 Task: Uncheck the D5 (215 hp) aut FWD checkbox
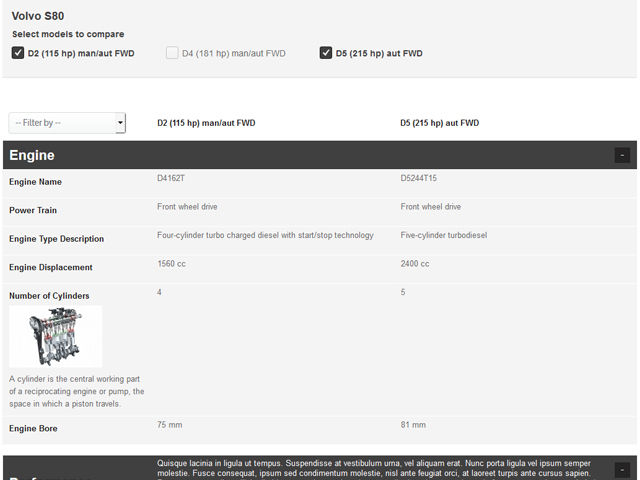click(326, 53)
